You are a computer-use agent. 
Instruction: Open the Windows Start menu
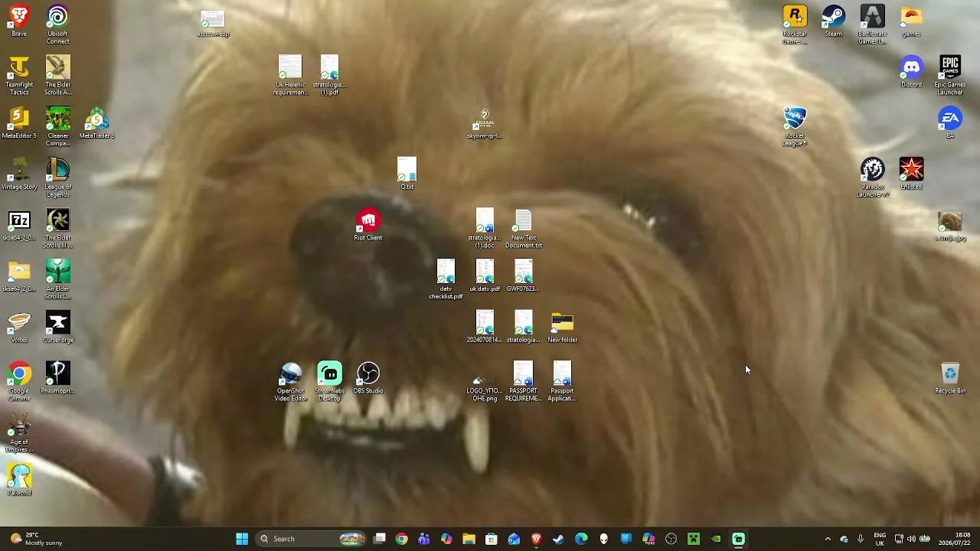click(242, 539)
